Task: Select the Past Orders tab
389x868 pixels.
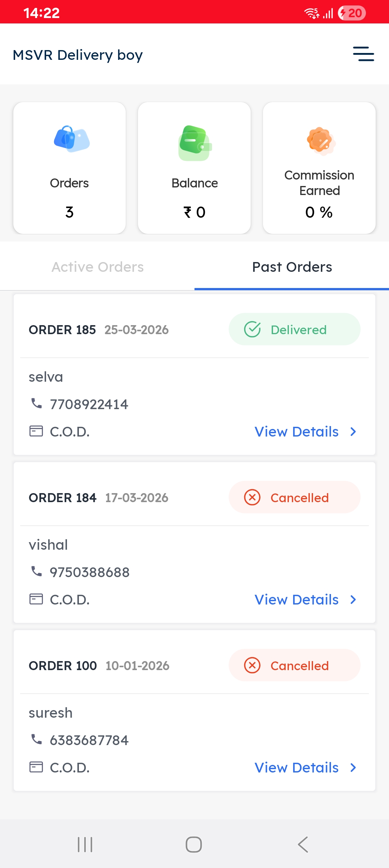Action: pyautogui.click(x=292, y=267)
